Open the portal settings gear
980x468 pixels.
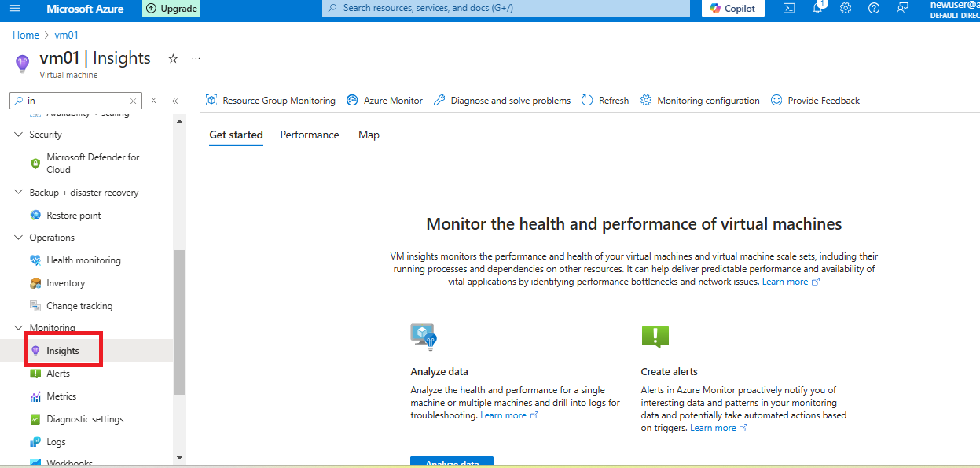click(846, 8)
